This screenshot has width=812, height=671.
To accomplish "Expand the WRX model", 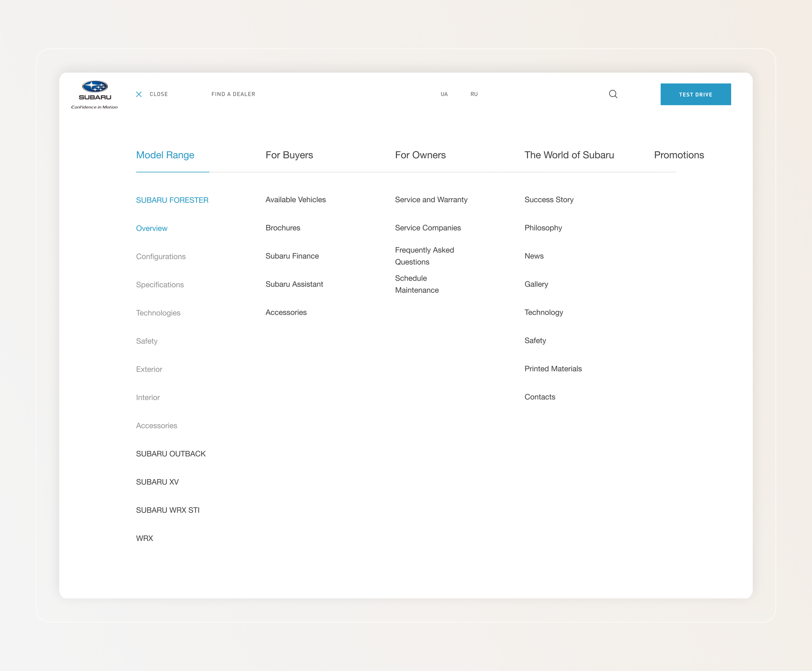I will [145, 538].
